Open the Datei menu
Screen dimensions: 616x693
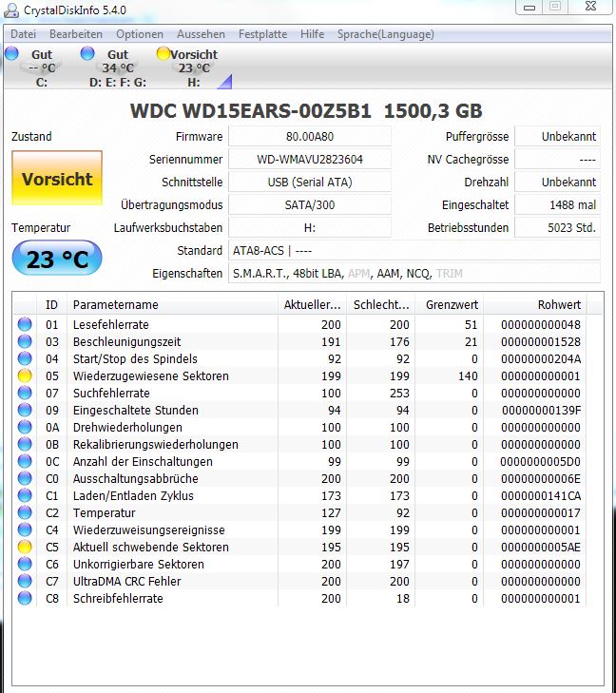click(23, 34)
